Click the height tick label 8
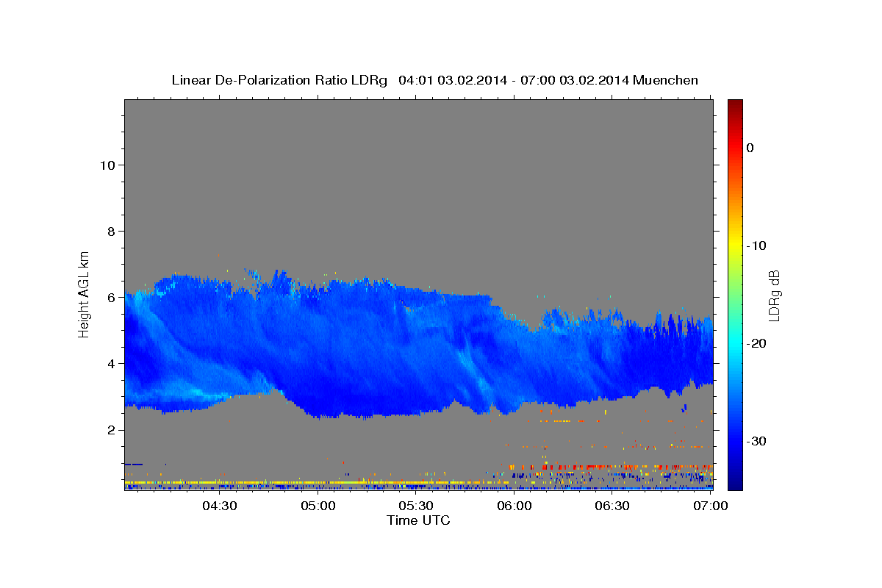Image resolution: width=882 pixels, height=588 pixels. (111, 231)
